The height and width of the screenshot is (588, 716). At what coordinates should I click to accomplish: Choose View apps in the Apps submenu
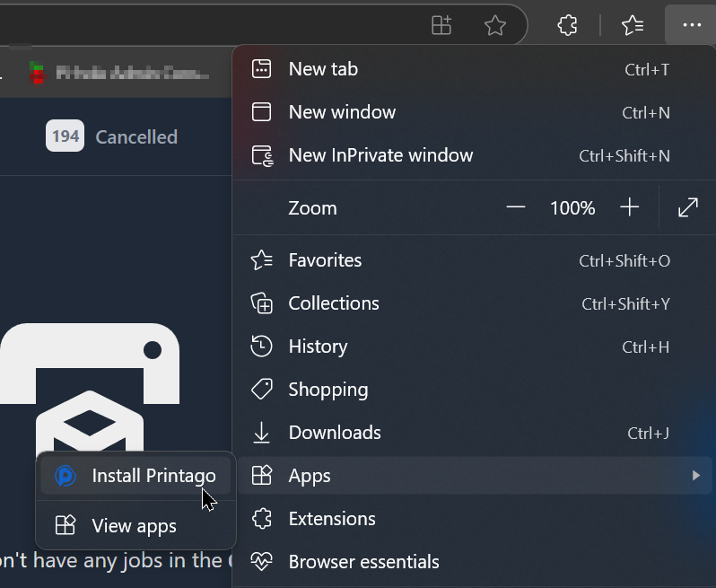(x=135, y=526)
